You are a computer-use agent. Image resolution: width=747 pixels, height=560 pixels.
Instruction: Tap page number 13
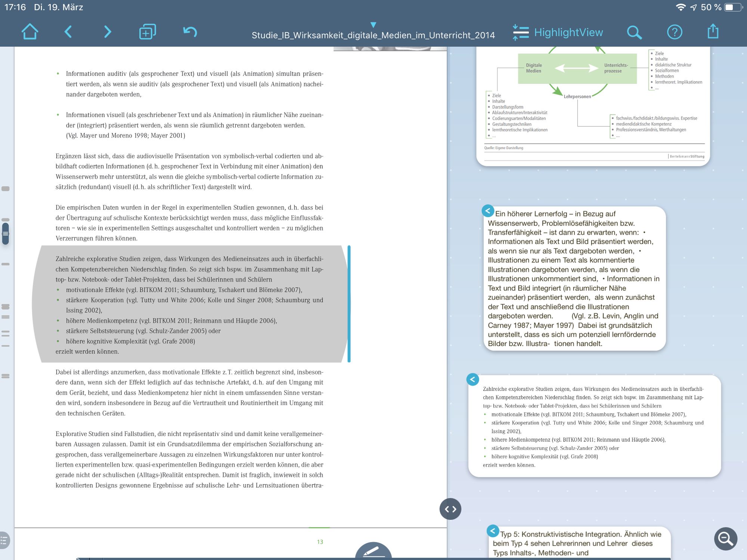coord(320,542)
